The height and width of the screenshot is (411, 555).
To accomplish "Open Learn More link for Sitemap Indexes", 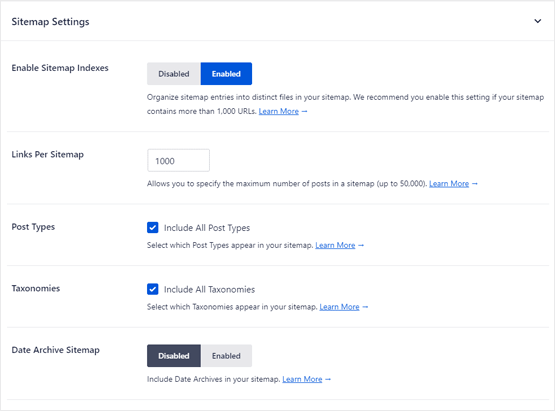I will 279,111.
